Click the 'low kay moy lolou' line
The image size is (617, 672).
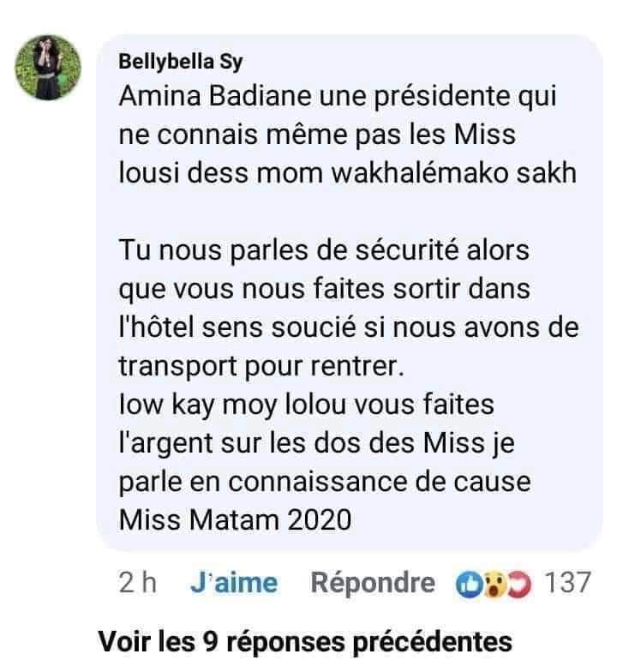(306, 402)
